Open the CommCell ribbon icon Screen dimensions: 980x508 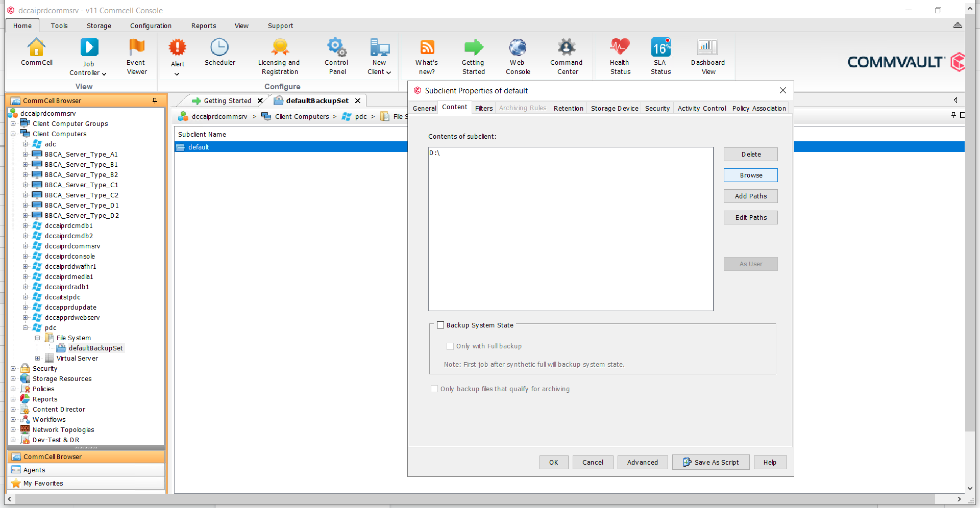36,52
